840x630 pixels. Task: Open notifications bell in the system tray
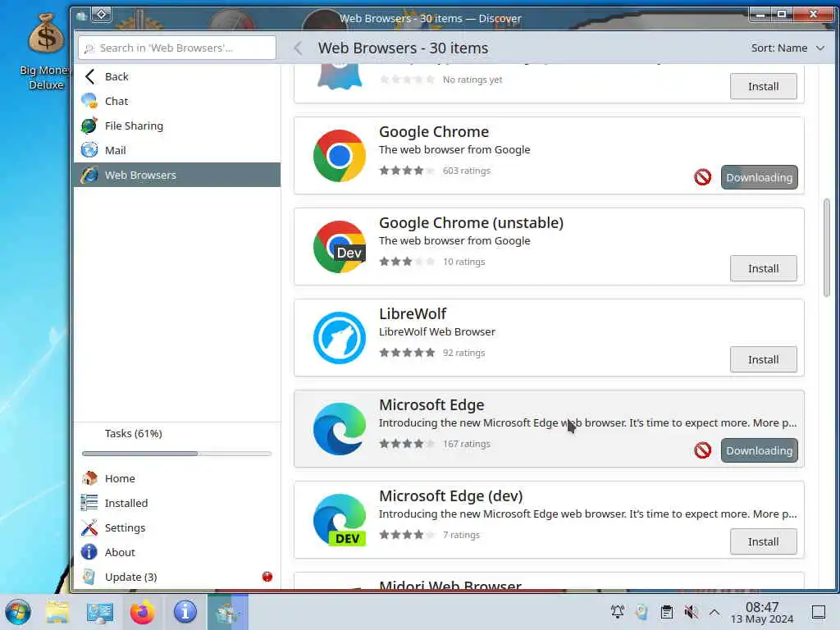tap(618, 612)
